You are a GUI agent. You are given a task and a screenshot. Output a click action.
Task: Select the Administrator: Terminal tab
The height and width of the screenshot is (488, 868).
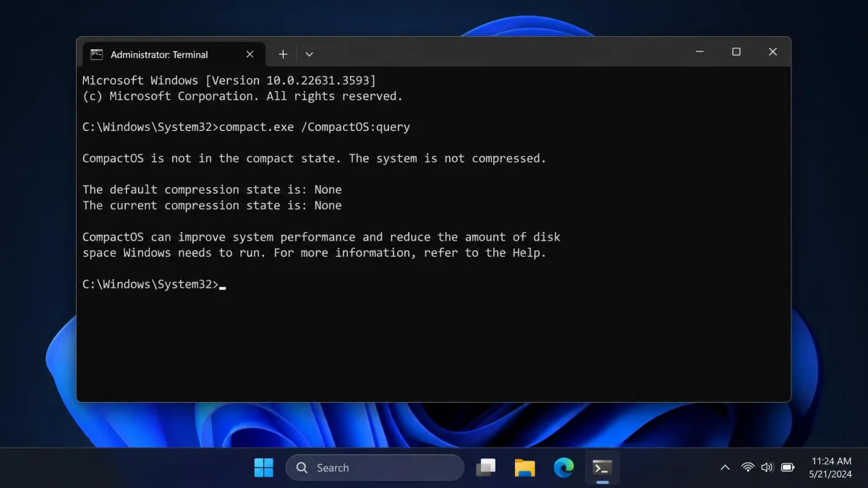point(174,54)
